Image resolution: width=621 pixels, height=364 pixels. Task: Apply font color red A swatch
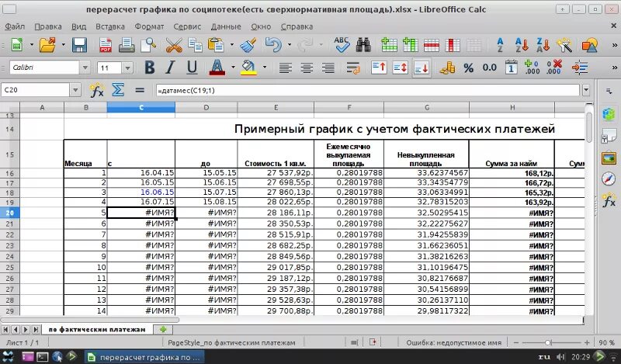click(217, 68)
